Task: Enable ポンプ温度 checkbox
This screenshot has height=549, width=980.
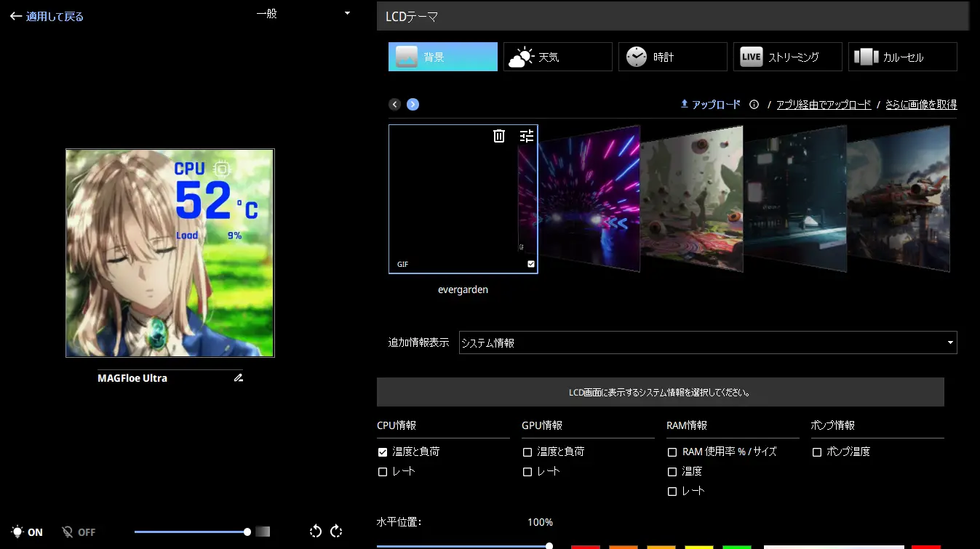Action: pos(817,452)
